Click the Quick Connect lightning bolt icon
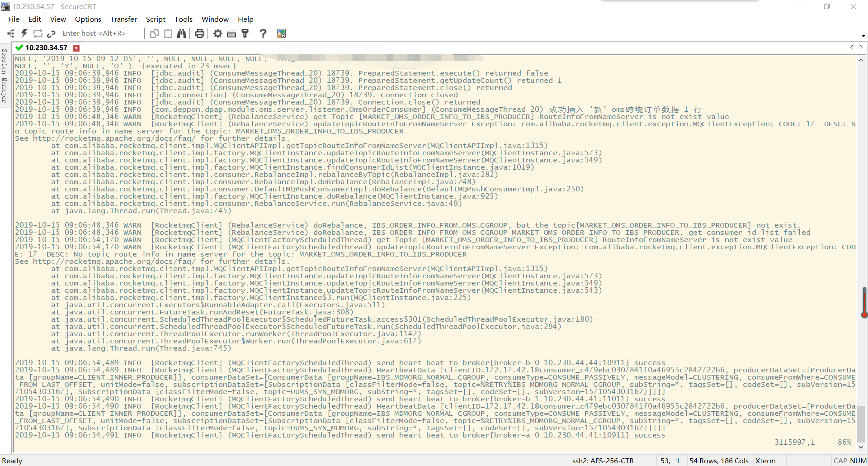 pos(24,33)
